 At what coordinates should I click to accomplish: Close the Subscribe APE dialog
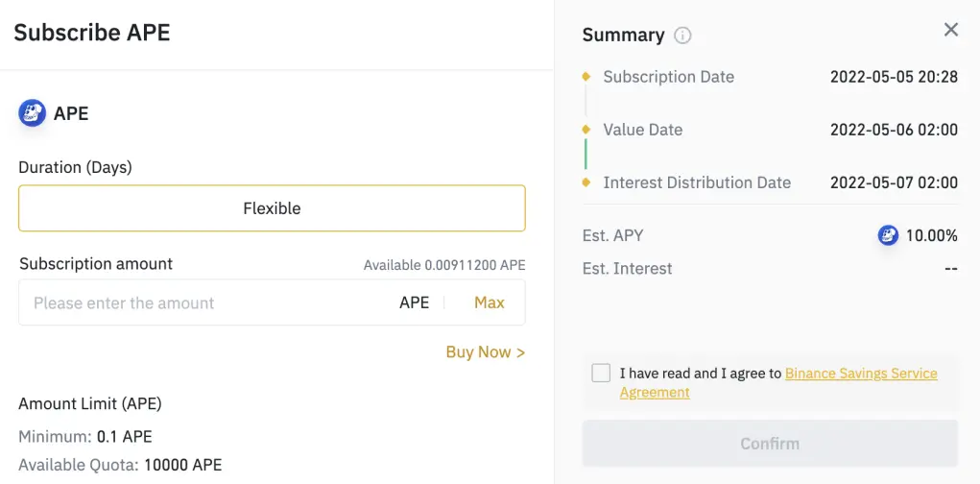(950, 30)
